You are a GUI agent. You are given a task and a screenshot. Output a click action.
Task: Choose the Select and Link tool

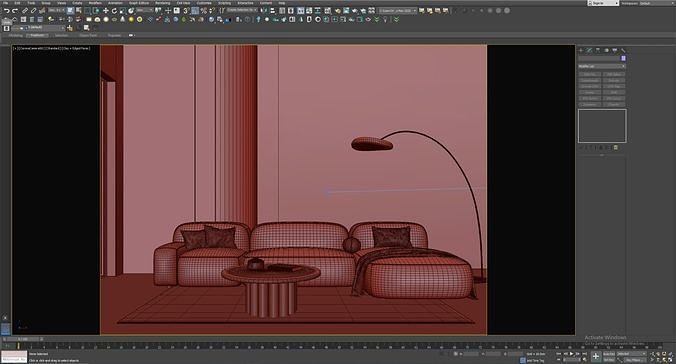(x=25, y=10)
